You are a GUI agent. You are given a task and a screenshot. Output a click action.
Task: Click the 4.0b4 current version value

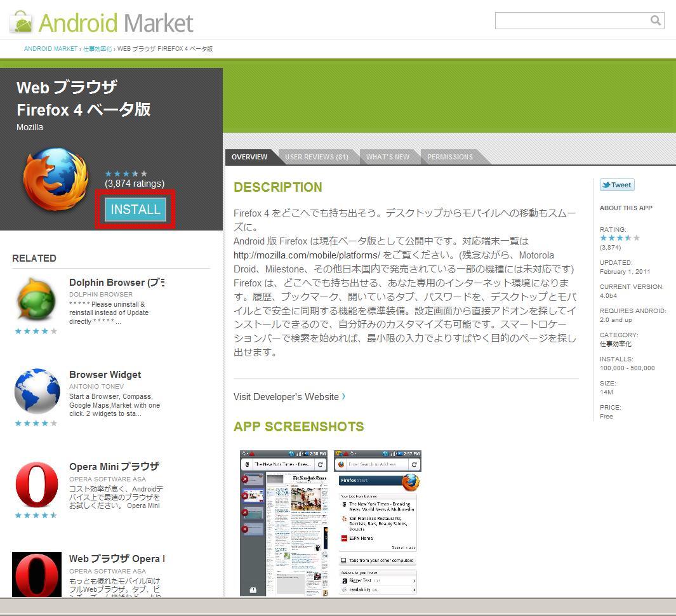608,295
